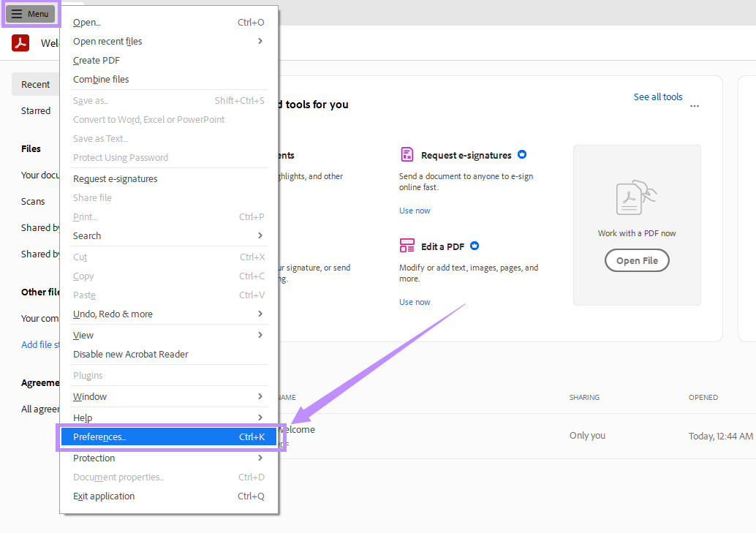Expand the View submenu

click(x=82, y=335)
